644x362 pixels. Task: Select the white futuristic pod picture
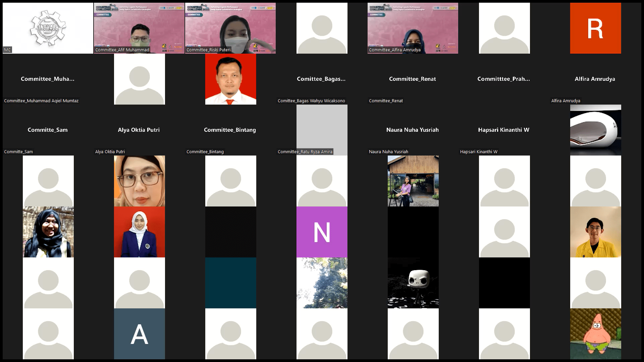pyautogui.click(x=595, y=130)
